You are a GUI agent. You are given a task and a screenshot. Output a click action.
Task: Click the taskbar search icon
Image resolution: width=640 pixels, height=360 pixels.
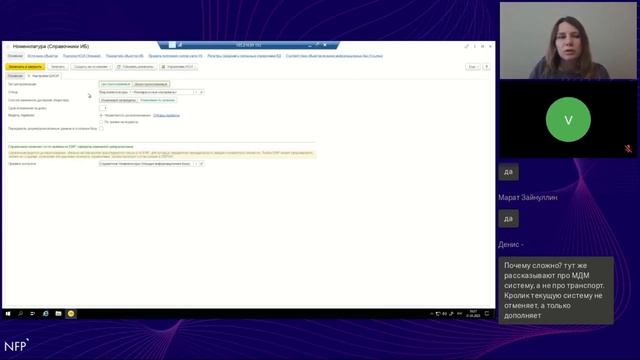coord(20,313)
